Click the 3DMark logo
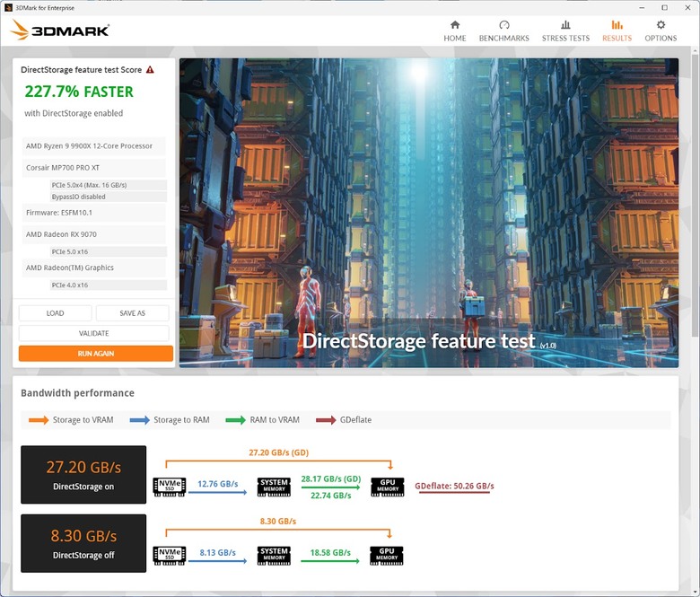The width and height of the screenshot is (700, 597). [59, 30]
